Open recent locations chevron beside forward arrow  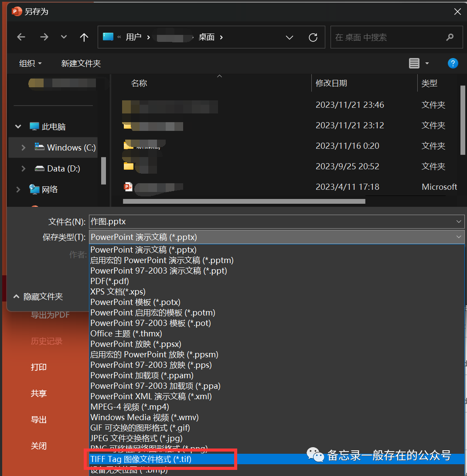pos(64,37)
